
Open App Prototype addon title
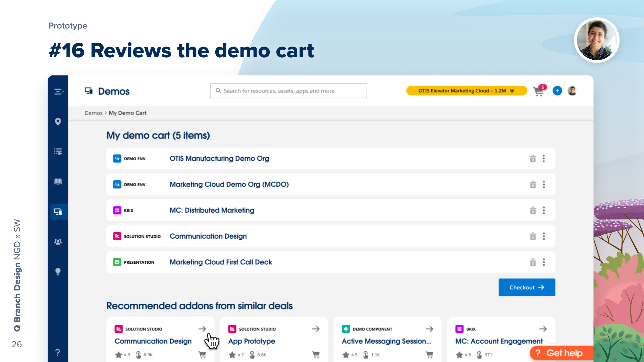click(252, 341)
